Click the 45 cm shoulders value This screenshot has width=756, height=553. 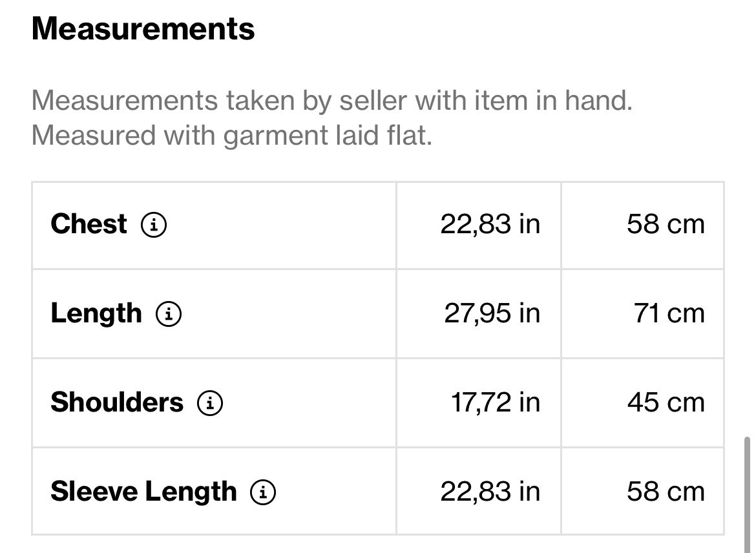[x=665, y=402]
